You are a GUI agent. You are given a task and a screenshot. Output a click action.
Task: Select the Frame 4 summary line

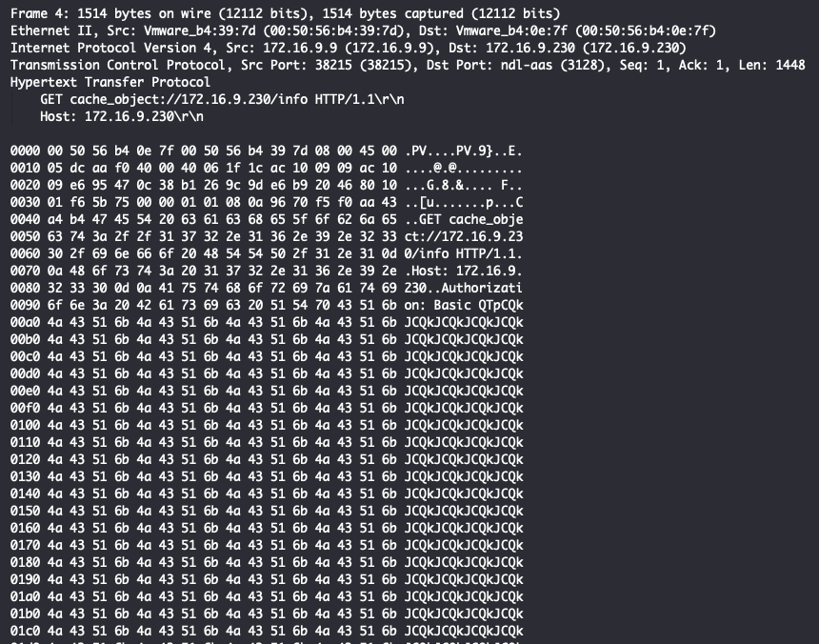click(286, 13)
